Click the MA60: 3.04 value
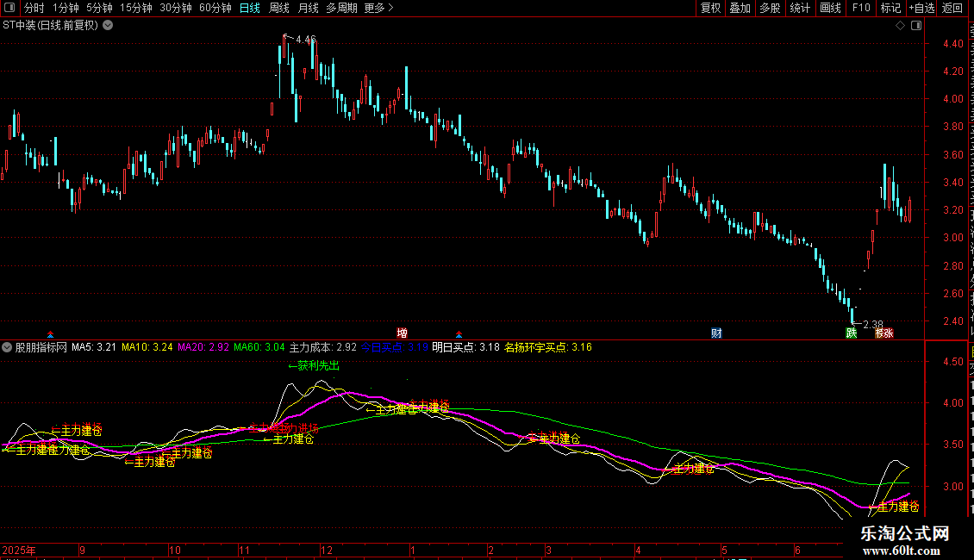The image size is (974, 560). [x=259, y=348]
